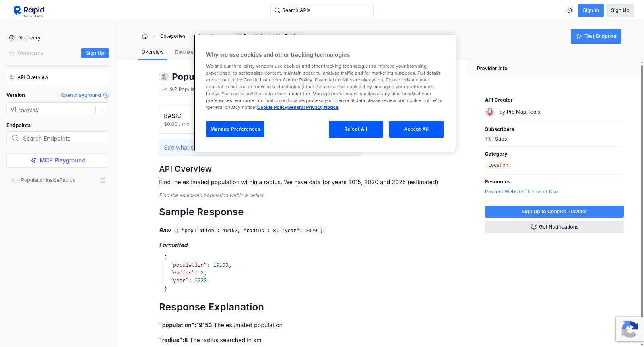Click the reCAPTCHA badge
Viewport: 644px width, 347px height.
tap(630, 329)
